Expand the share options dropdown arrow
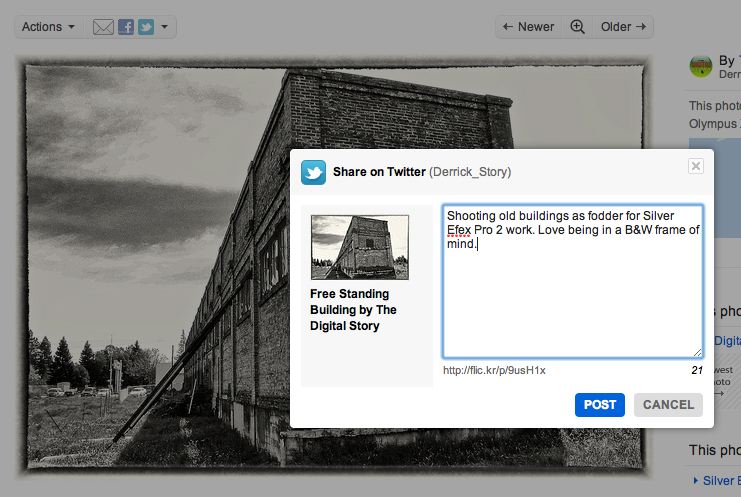The width and height of the screenshot is (741, 497). (x=165, y=27)
